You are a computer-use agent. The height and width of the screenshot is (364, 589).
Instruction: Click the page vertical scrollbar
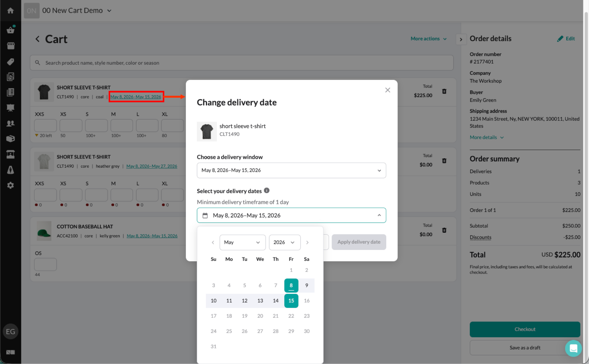[x=586, y=187]
